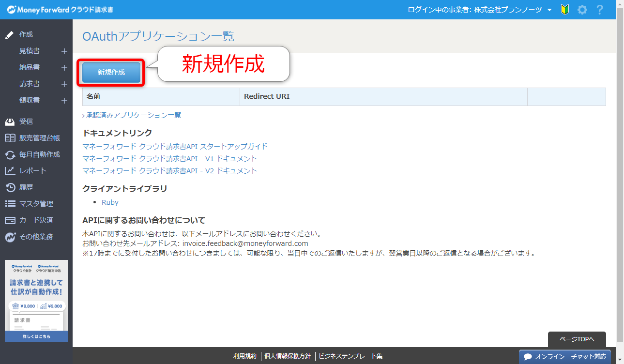Viewport: 624px width, 364px height.
Task: Open 承認済みアプリケーション一覧 link
Action: tap(134, 115)
